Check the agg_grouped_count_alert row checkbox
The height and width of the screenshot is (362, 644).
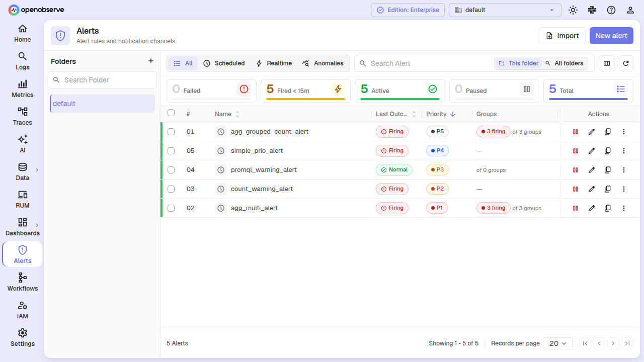pyautogui.click(x=171, y=132)
